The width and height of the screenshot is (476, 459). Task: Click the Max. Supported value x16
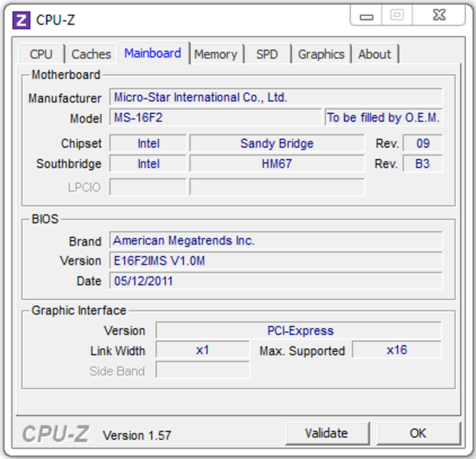tap(396, 350)
